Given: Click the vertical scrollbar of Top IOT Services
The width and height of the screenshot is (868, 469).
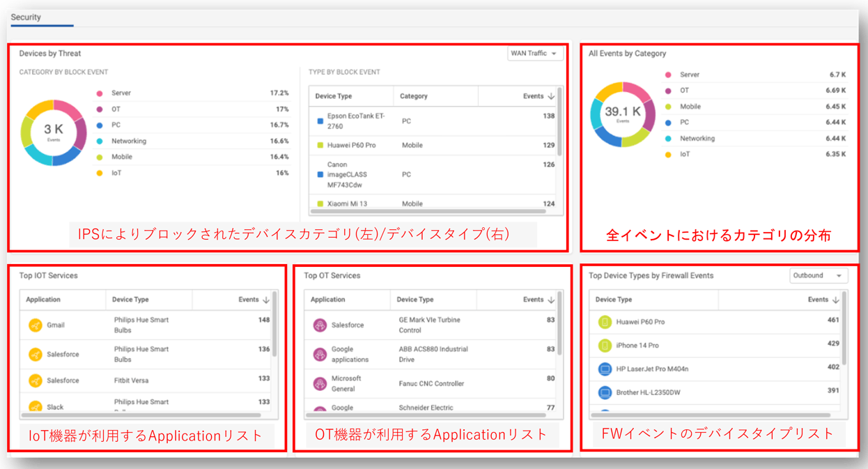Looking at the screenshot, I should [275, 325].
